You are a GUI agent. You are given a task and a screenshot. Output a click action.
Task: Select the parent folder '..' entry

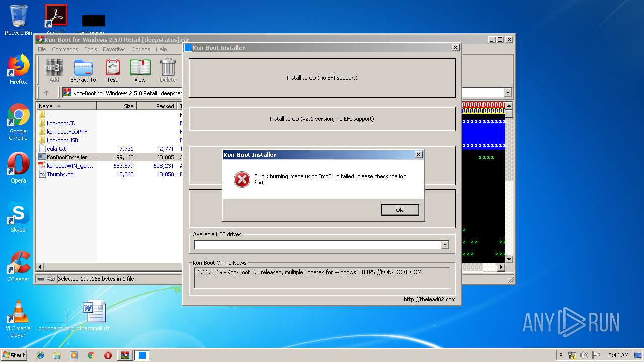[49, 115]
